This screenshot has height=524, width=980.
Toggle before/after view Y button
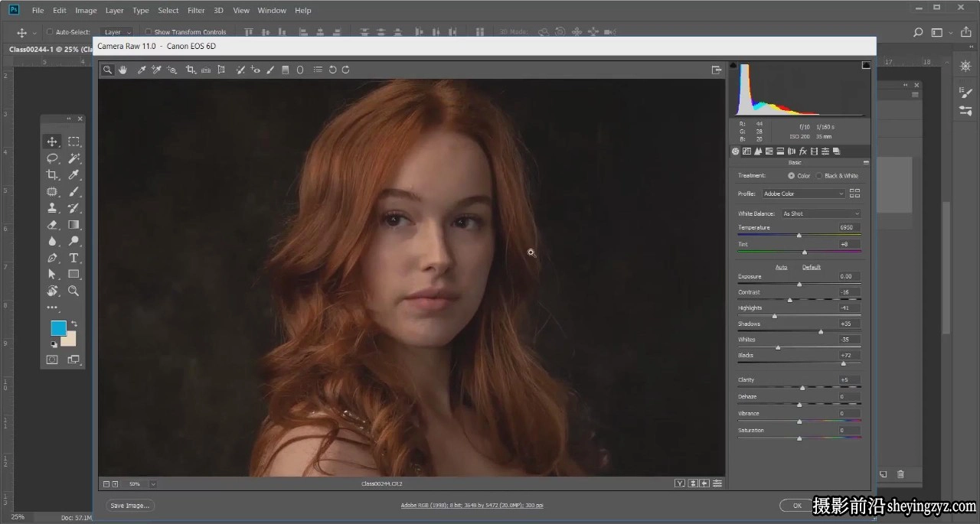click(x=680, y=483)
